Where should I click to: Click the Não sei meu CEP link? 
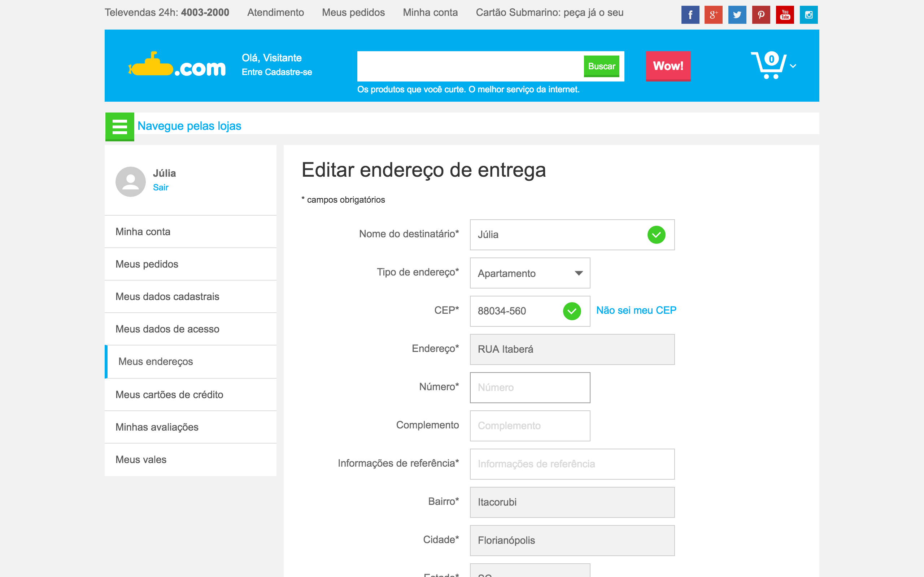[636, 310]
